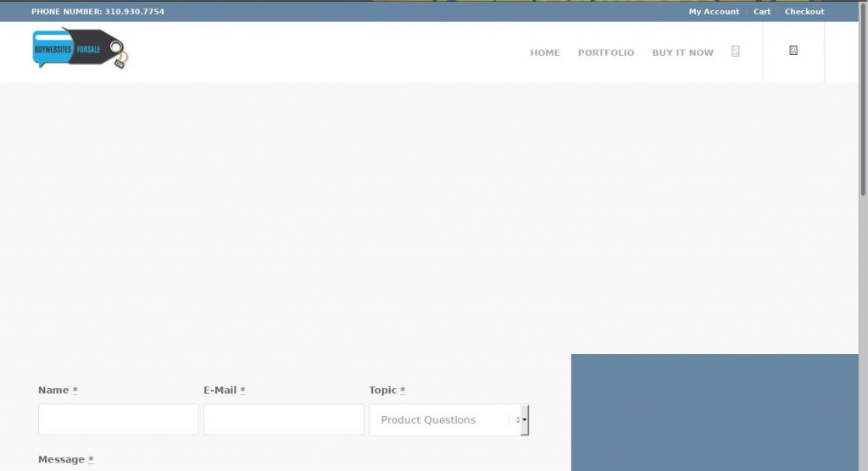Click the page's vertical scrollbar thumb

[863, 98]
